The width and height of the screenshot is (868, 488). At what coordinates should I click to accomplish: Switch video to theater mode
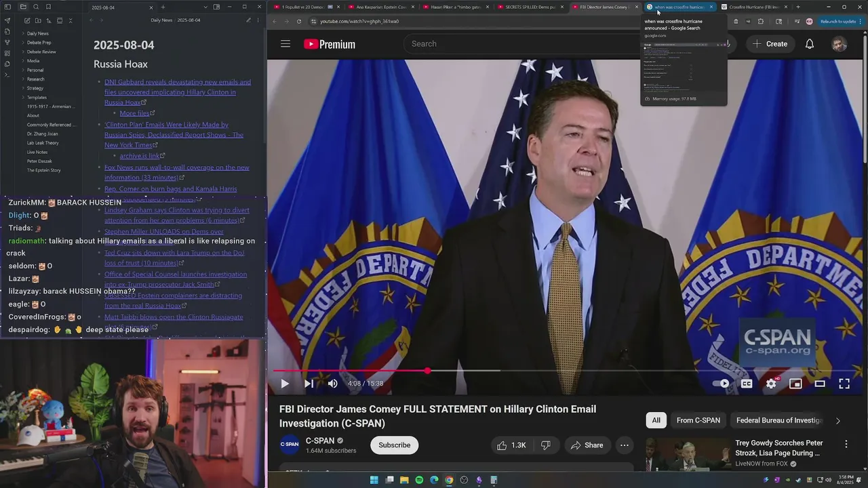tap(820, 384)
